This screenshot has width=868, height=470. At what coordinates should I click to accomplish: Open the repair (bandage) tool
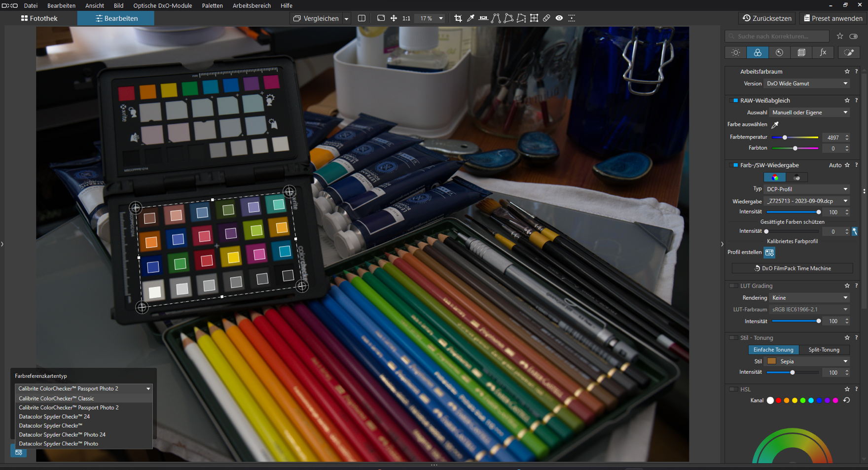coord(546,18)
